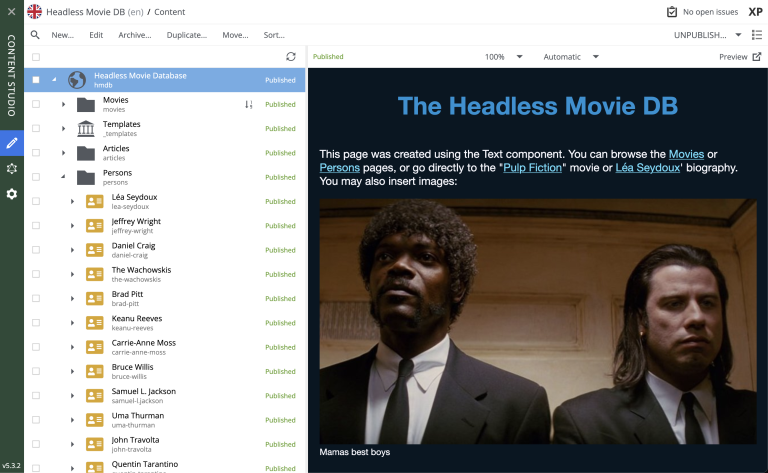This screenshot has height=473, width=768.
Task: Check the Carrie-Anne Moss row checkbox
Action: (36, 347)
